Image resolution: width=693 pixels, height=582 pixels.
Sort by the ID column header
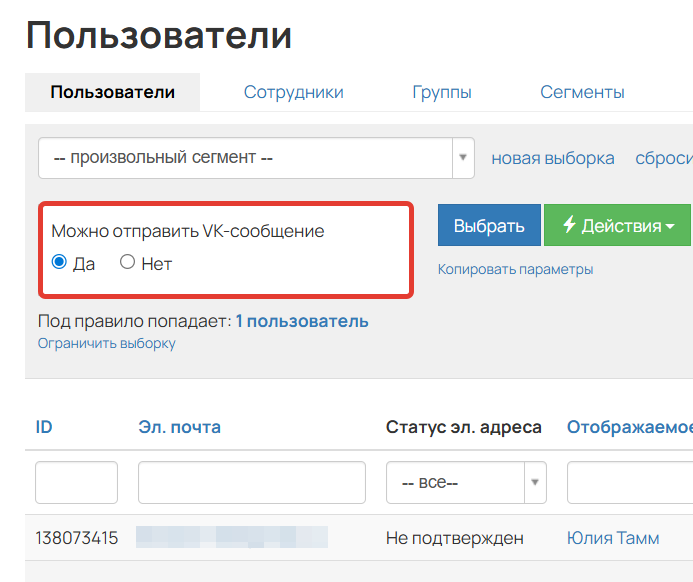(x=44, y=427)
